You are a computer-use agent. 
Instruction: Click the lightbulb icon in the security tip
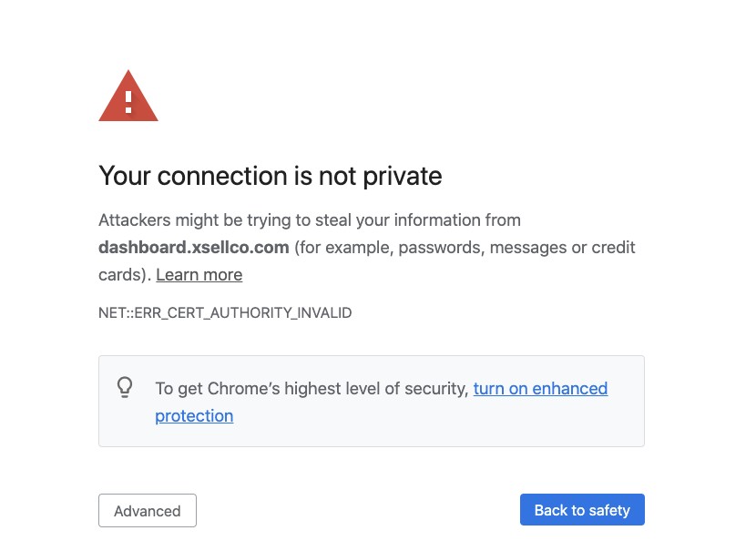tap(125, 387)
